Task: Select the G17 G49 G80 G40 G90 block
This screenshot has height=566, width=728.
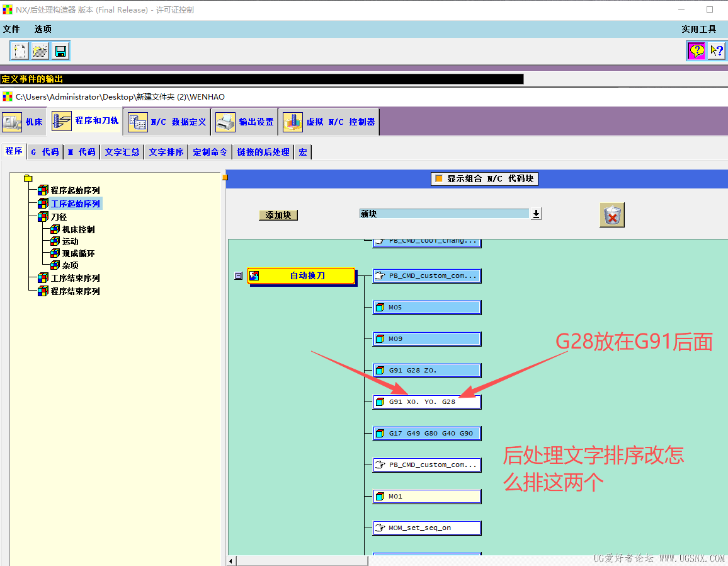Action: (427, 434)
